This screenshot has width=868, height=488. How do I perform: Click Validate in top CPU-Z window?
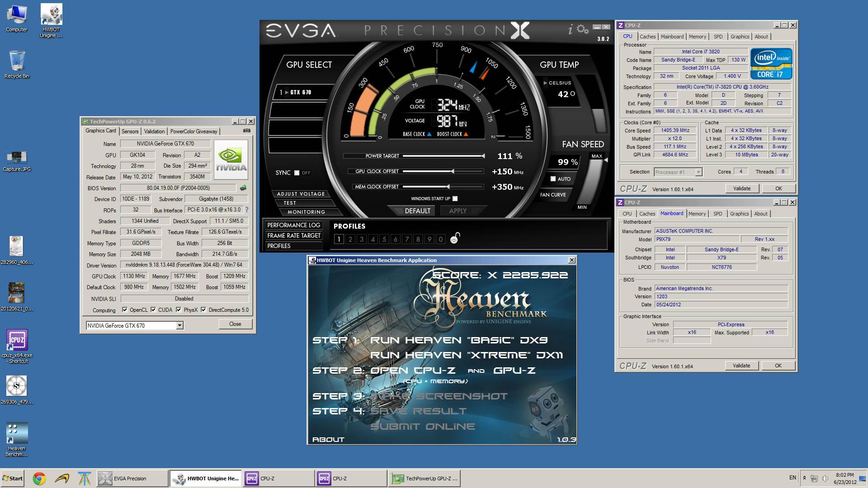coord(741,188)
